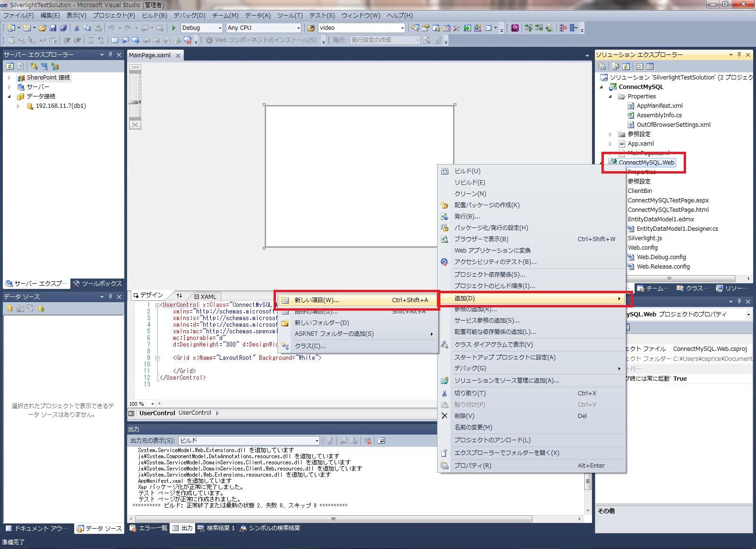Click Add SharePoint Connection icon in Server Explorer

pos(55,66)
